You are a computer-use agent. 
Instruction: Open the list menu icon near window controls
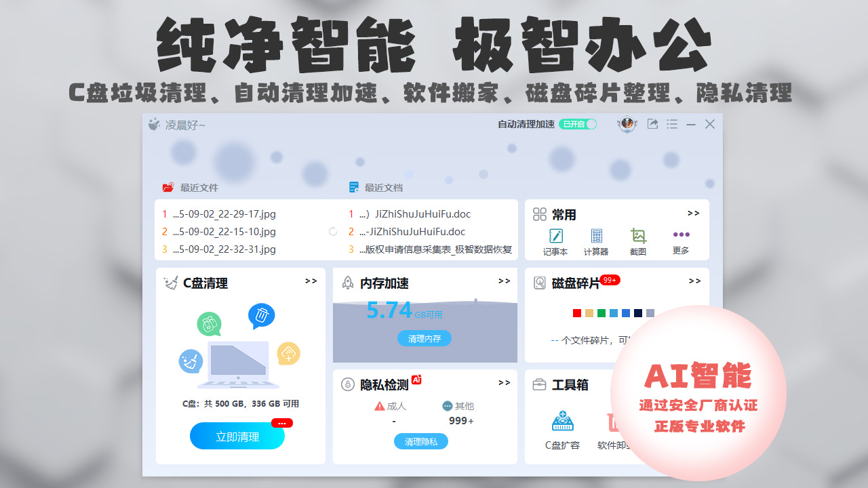click(x=672, y=124)
